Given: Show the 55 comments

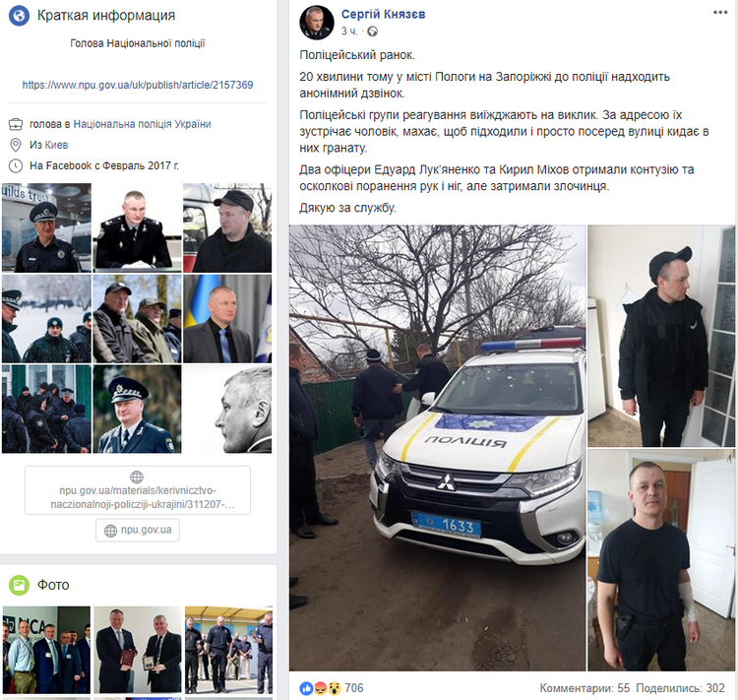Looking at the screenshot, I should (x=584, y=688).
